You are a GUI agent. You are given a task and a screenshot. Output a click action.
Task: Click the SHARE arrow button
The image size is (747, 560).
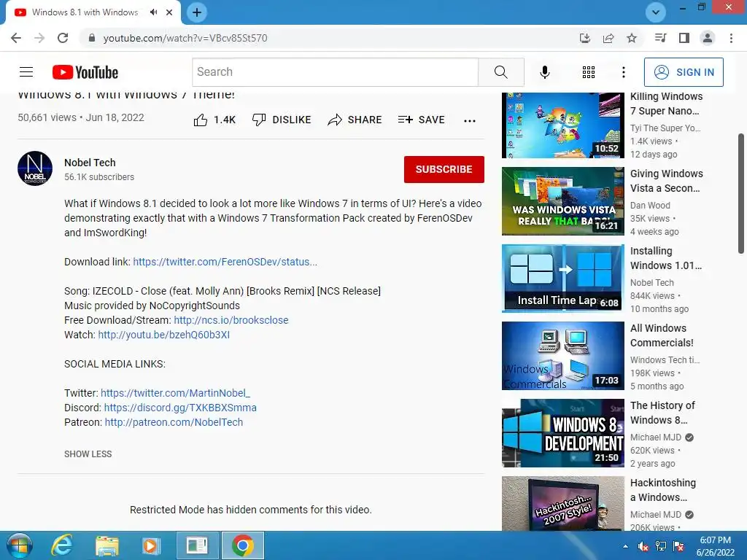355,120
